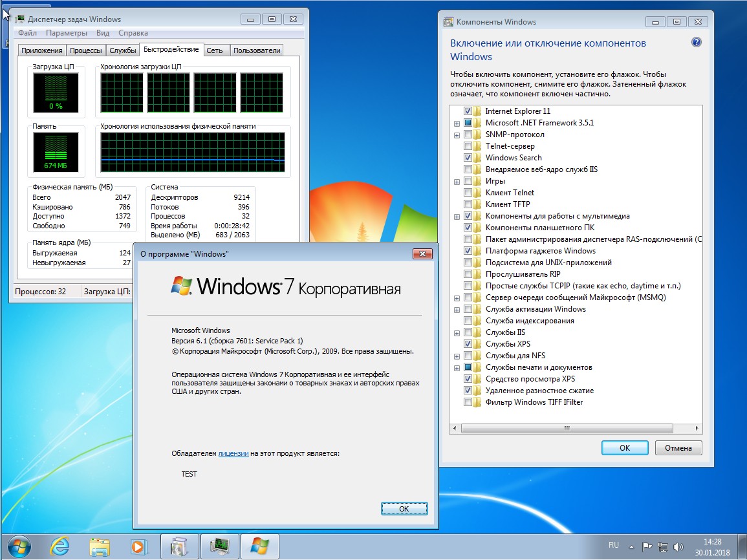Switch to Приложения tab
Image resolution: width=747 pixels, height=560 pixels.
[42, 50]
